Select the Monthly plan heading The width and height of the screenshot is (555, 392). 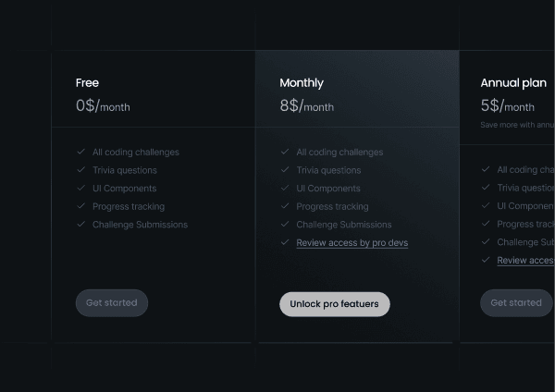(x=302, y=83)
